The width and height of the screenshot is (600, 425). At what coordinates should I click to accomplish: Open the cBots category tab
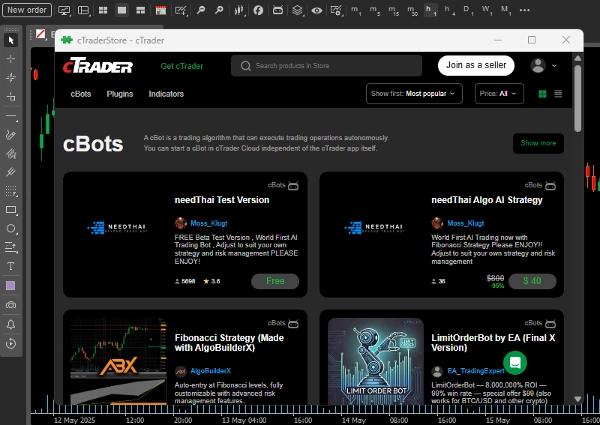81,94
